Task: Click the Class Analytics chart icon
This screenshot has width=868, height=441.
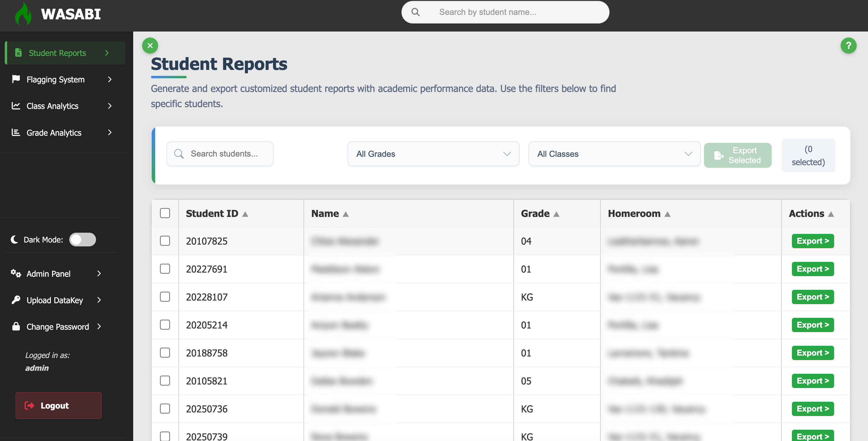Action: click(x=16, y=106)
